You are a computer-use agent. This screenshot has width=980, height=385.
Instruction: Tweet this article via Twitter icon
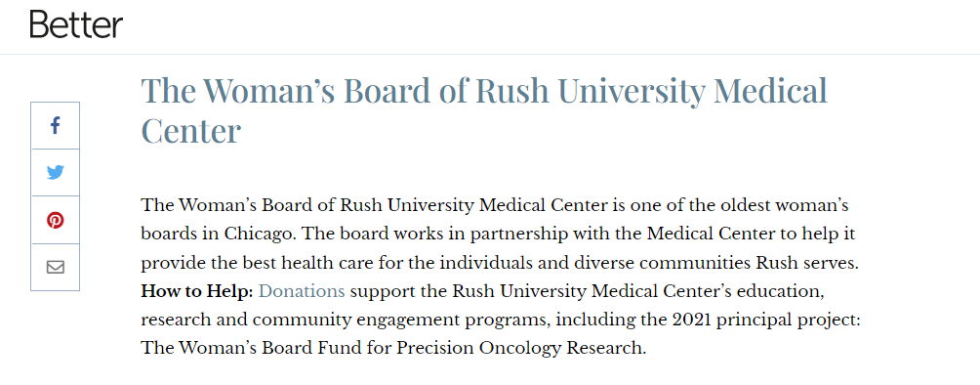(55, 172)
